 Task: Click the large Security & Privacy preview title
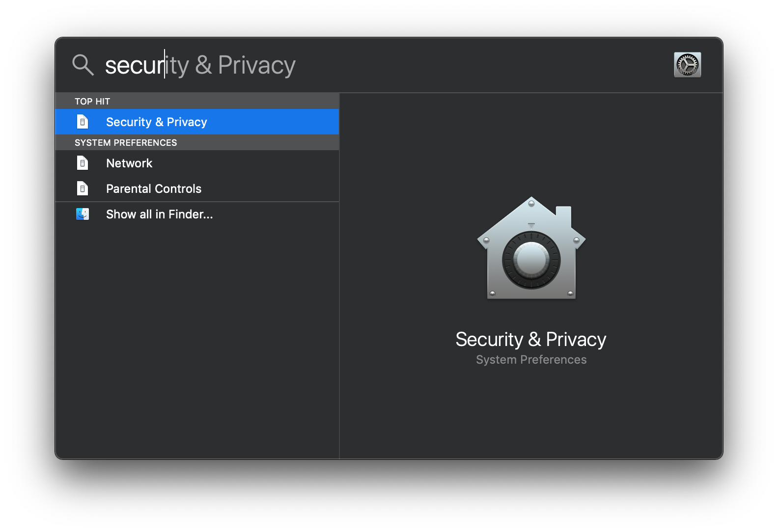coord(531,339)
